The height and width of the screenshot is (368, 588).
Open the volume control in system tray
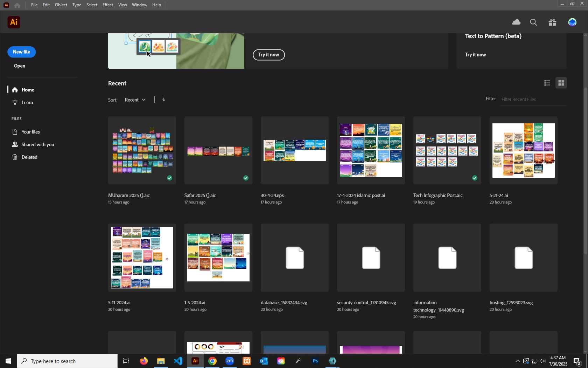pos(542,361)
